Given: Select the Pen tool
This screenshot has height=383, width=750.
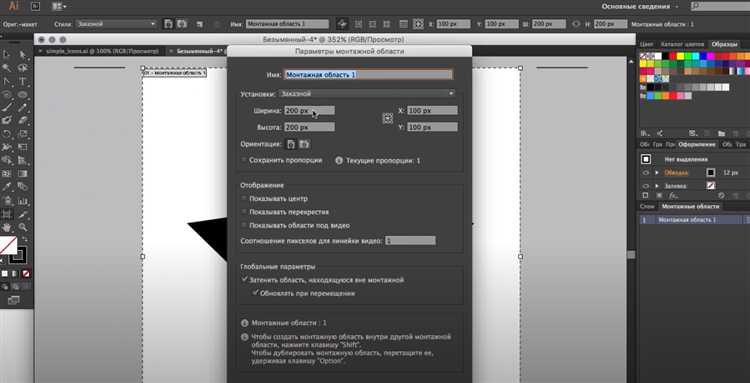Looking at the screenshot, I should tap(7, 81).
